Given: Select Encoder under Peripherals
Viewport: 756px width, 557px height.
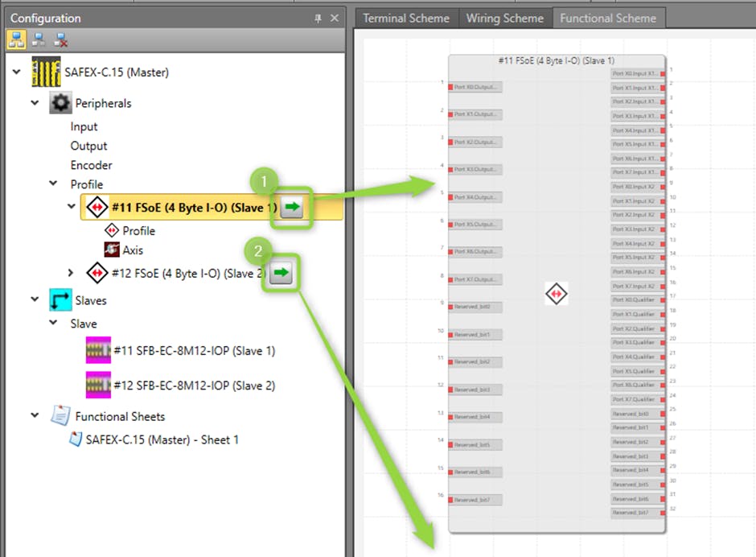Looking at the screenshot, I should pyautogui.click(x=91, y=165).
